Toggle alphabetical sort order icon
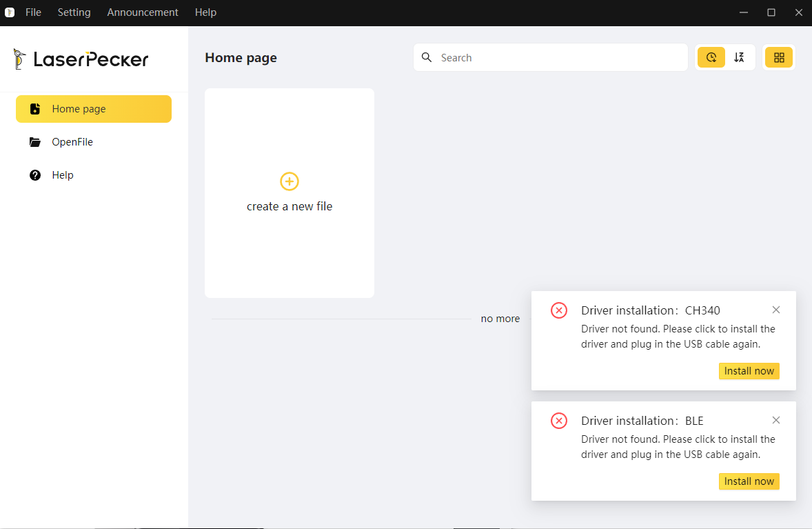 (x=739, y=57)
